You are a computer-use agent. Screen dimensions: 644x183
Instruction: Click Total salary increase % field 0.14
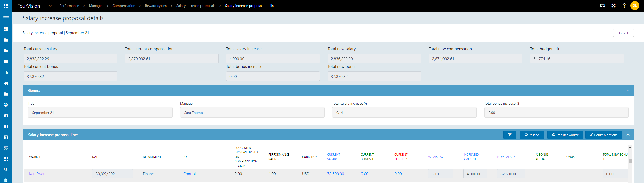point(404,112)
